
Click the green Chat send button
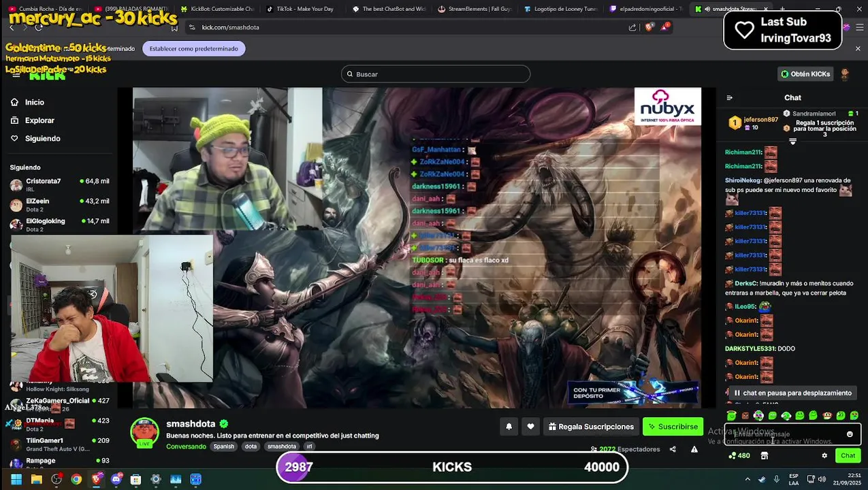(848, 456)
